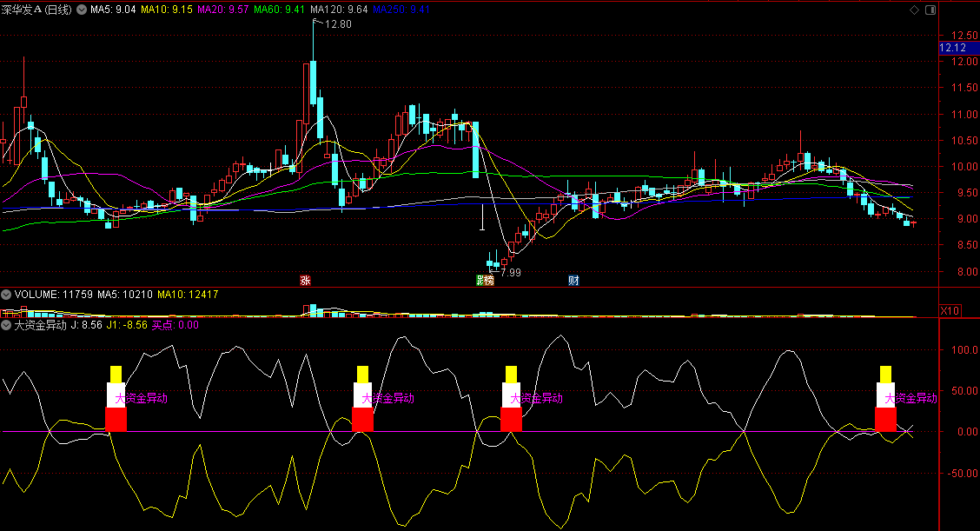Click the 7.99 low price label
Screen dimensions: 980x531
pyautogui.click(x=511, y=273)
